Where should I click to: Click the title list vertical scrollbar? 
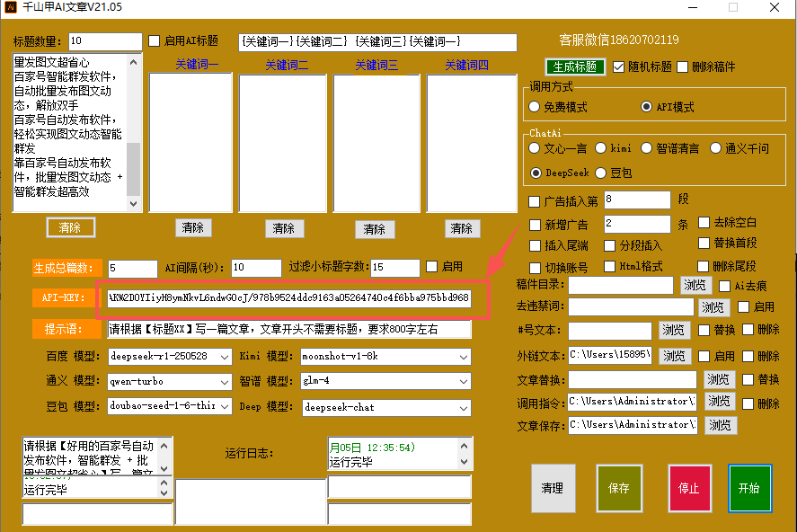click(x=133, y=135)
